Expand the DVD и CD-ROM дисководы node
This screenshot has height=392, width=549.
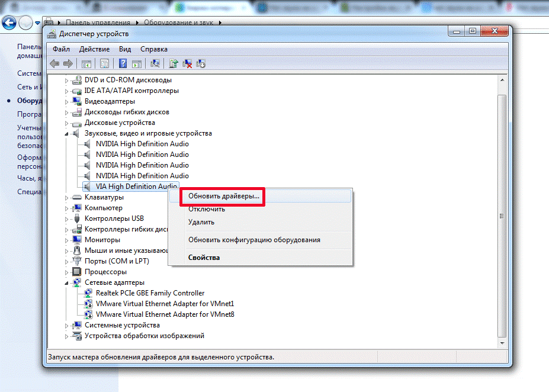pos(66,80)
